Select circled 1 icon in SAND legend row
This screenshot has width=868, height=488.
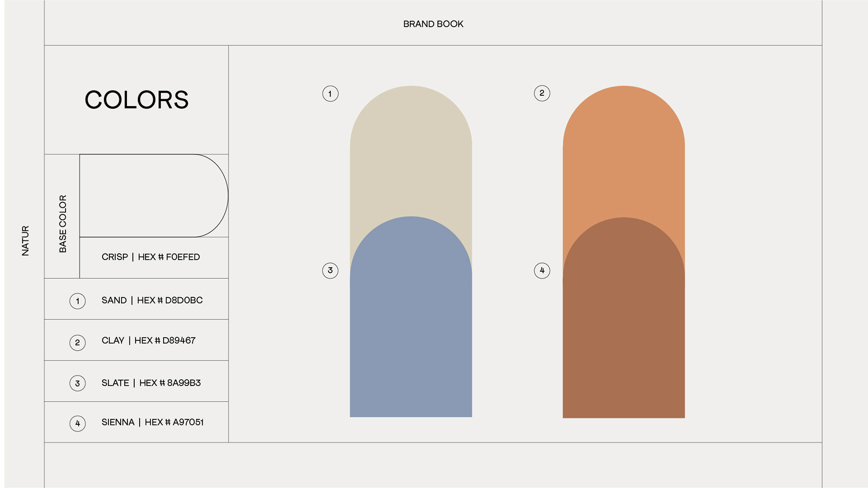pos(77,301)
